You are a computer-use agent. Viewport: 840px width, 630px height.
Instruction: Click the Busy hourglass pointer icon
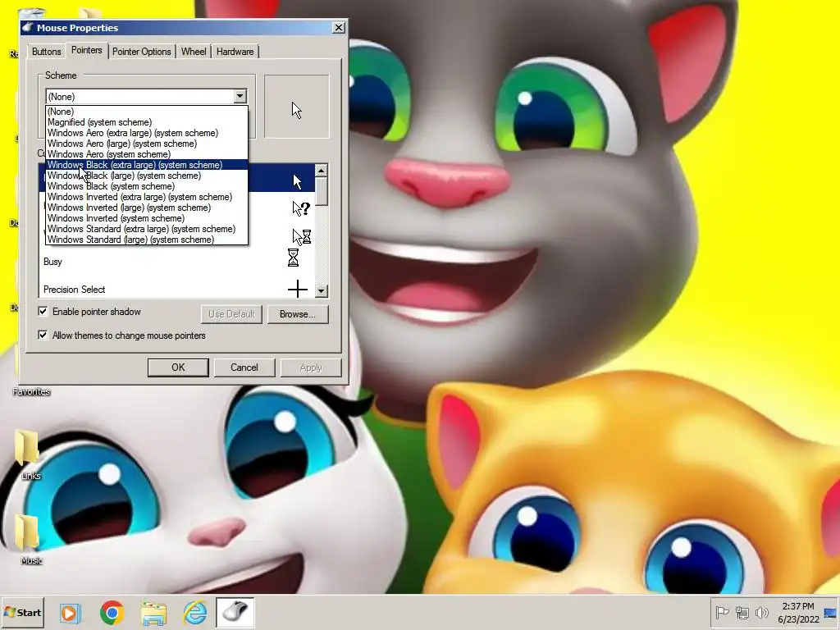(x=293, y=258)
